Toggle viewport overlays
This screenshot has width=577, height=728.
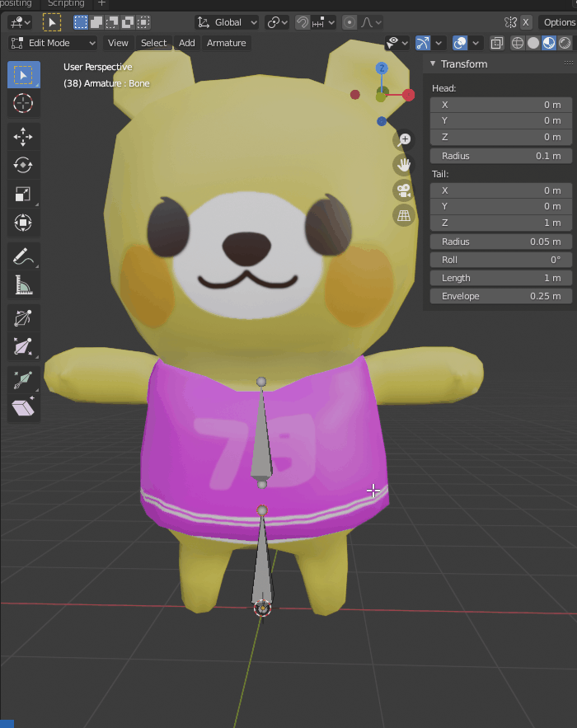pos(460,43)
